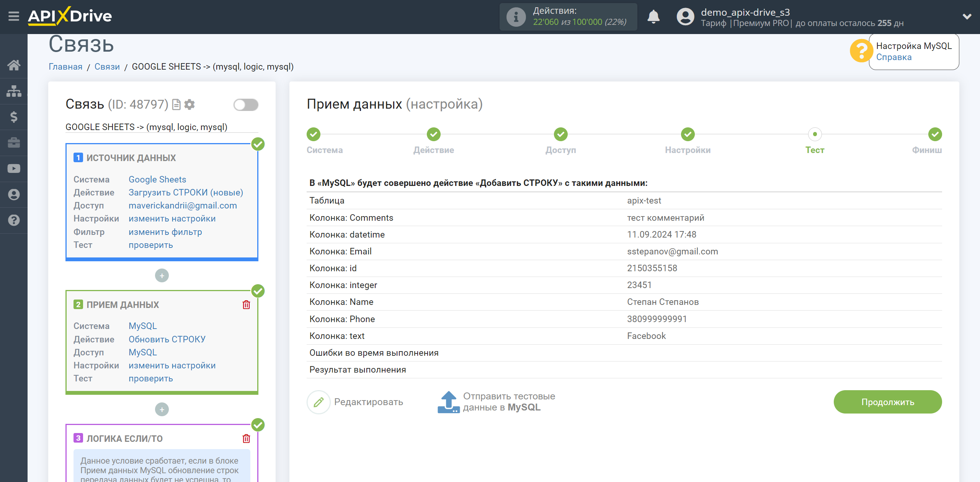Select the Тест step

[815, 134]
